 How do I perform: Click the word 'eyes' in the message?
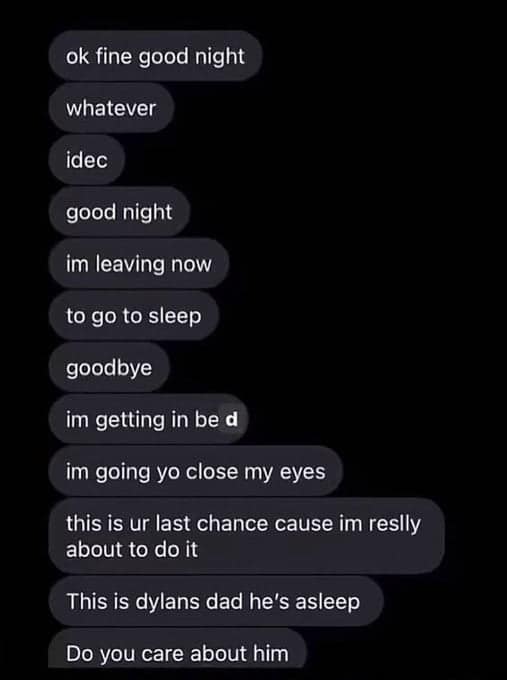tap(302, 473)
